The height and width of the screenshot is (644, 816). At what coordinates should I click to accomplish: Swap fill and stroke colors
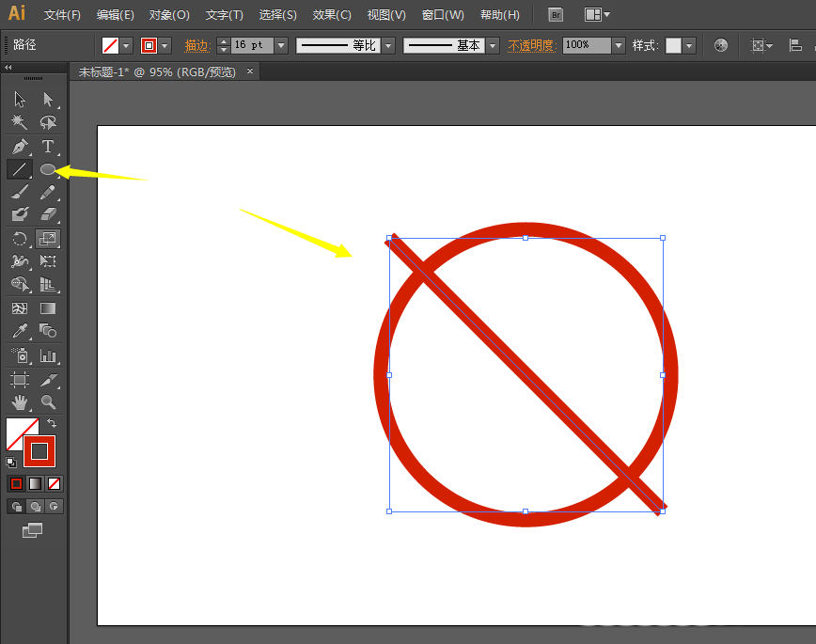pos(52,424)
